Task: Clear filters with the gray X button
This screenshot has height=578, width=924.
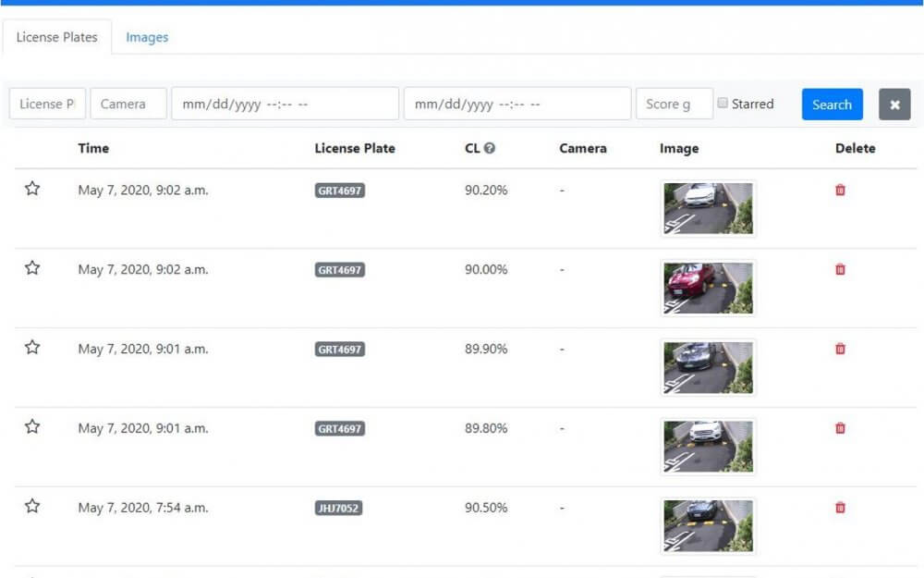Action: click(894, 105)
